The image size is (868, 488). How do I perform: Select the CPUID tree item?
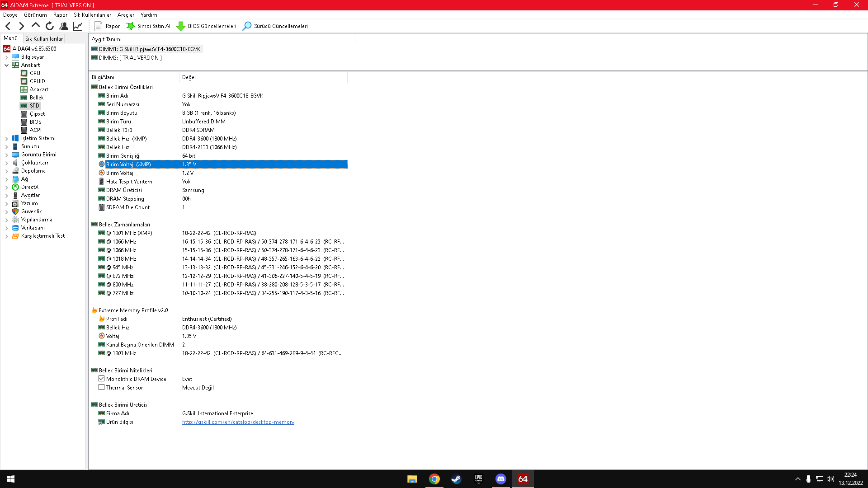(37, 81)
